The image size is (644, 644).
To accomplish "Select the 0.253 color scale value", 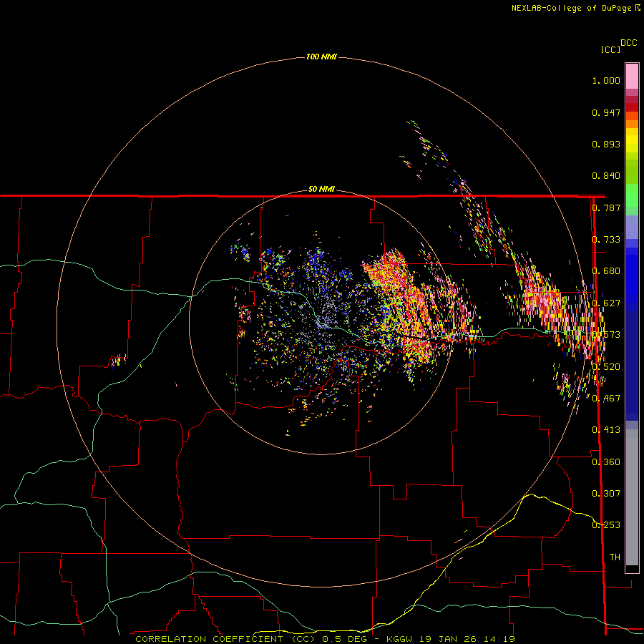I will [606, 525].
